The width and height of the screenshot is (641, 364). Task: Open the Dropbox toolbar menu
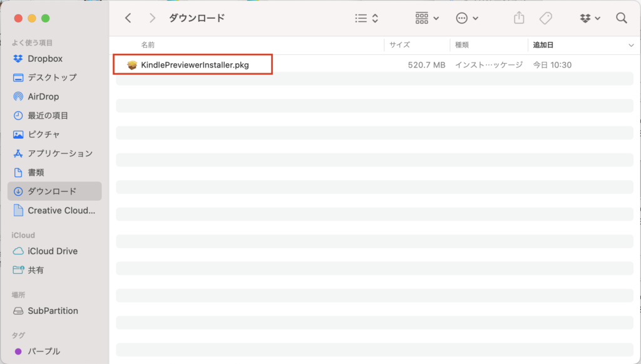click(x=590, y=18)
